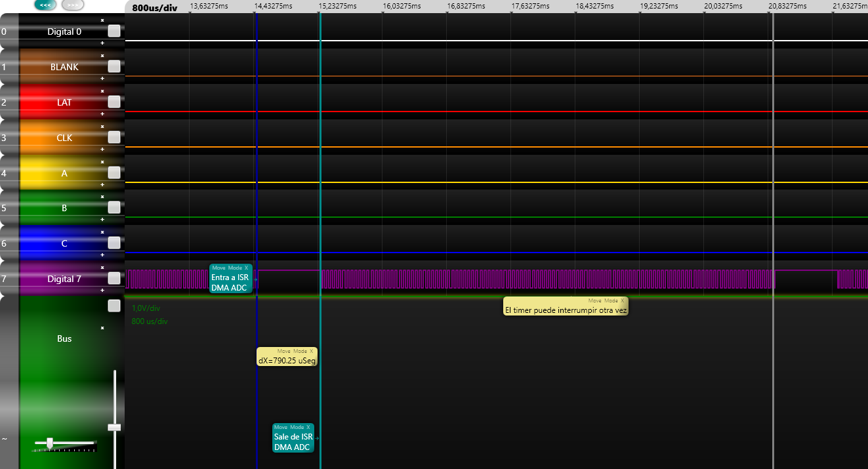The width and height of the screenshot is (868, 469).
Task: Click the 14,43275ms ruler marker
Action: (x=274, y=6)
